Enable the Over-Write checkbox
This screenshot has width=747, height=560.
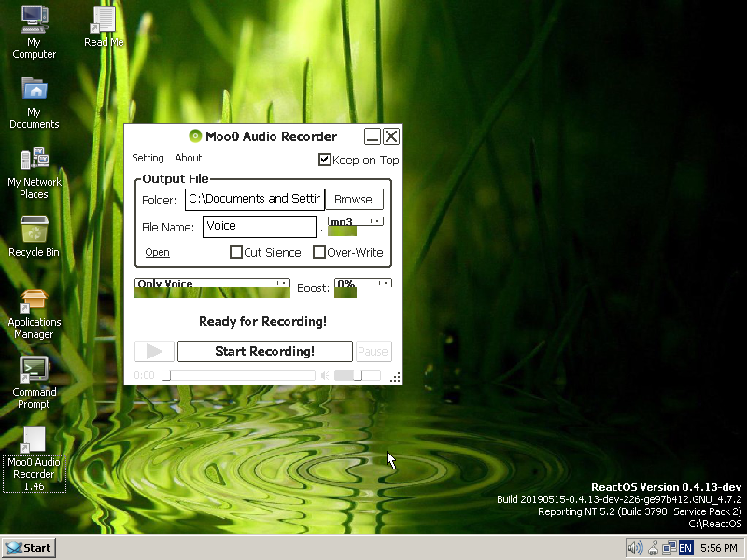click(x=319, y=252)
